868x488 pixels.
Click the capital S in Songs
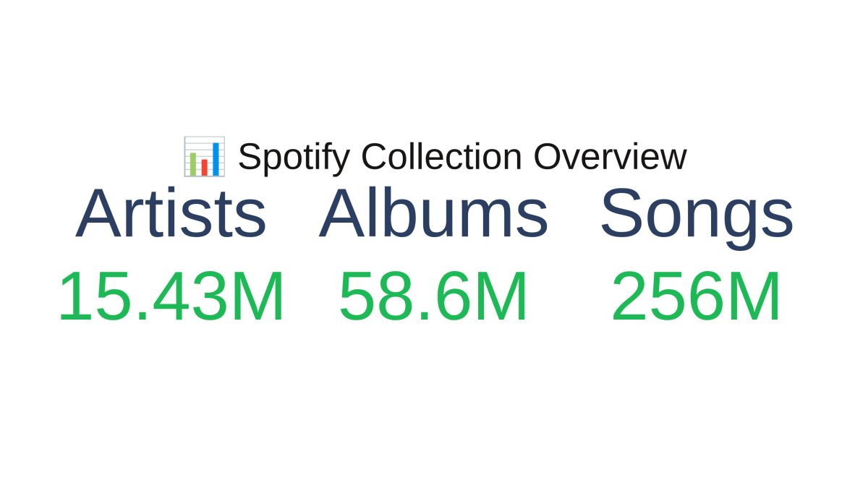624,214
